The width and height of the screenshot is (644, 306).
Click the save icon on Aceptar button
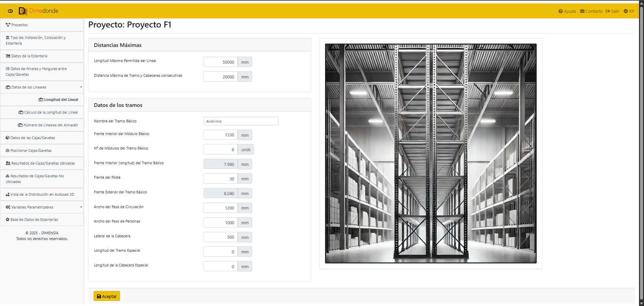click(x=99, y=297)
